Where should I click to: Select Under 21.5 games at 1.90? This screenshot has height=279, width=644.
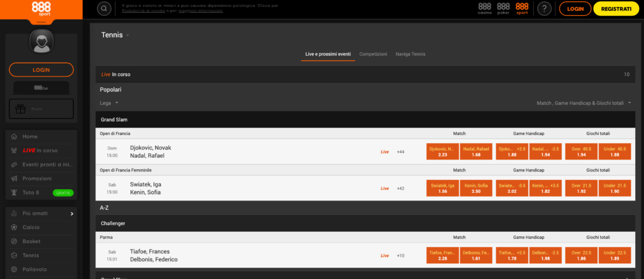click(x=615, y=189)
